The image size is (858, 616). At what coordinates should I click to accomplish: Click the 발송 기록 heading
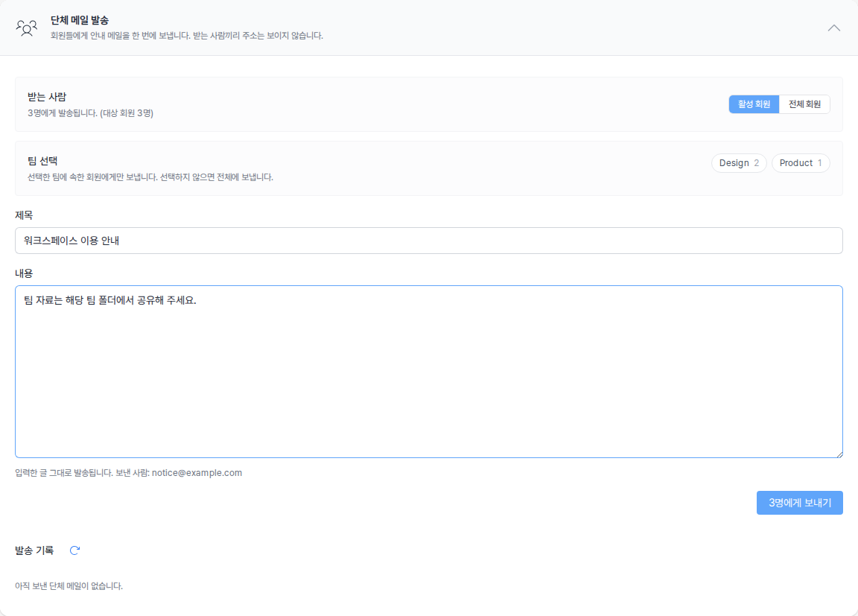pyautogui.click(x=34, y=550)
